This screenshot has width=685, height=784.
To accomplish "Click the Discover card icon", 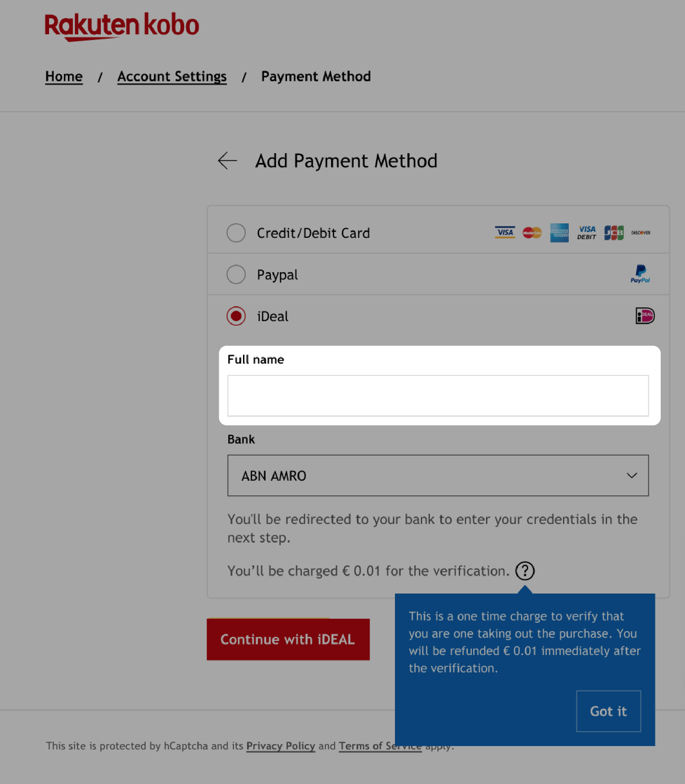I will 640,232.
